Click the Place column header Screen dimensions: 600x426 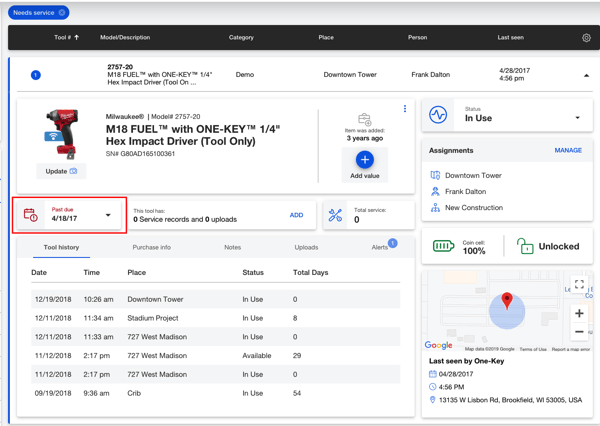click(x=326, y=37)
